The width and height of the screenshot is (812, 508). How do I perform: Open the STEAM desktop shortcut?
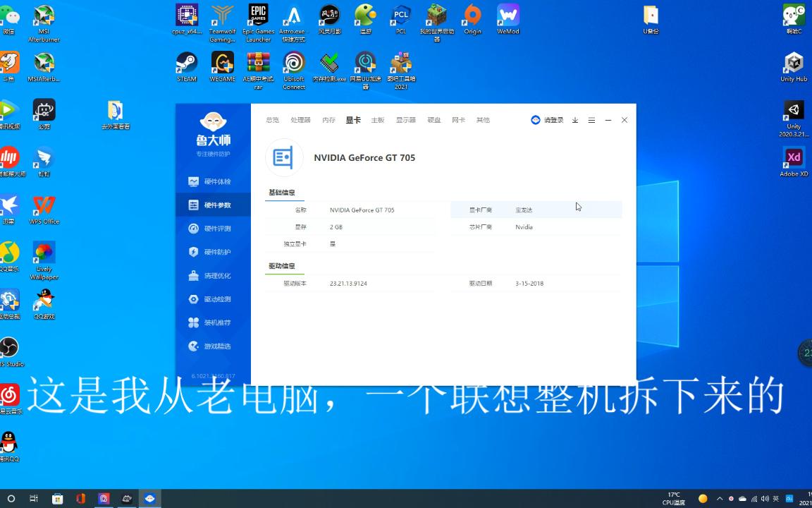[x=187, y=67]
